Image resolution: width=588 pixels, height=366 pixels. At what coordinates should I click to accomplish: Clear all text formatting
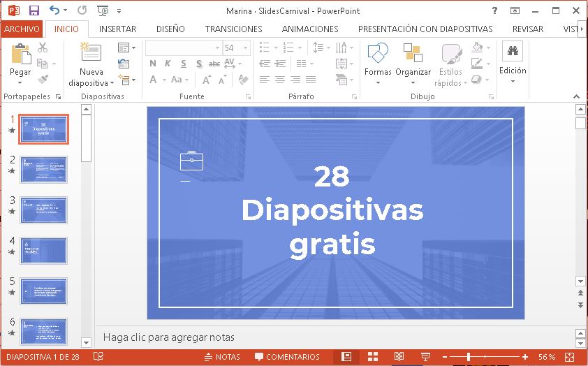pos(244,80)
